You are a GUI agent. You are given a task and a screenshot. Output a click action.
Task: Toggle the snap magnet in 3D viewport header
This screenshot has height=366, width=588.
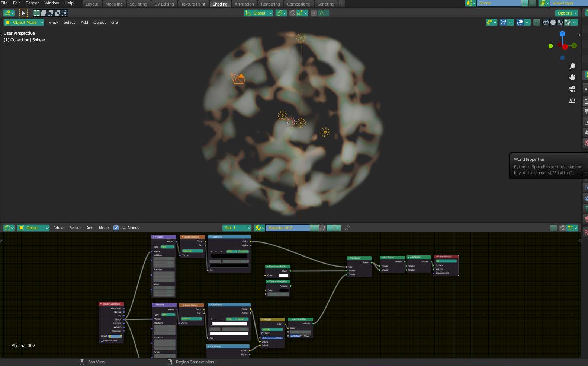[293, 13]
